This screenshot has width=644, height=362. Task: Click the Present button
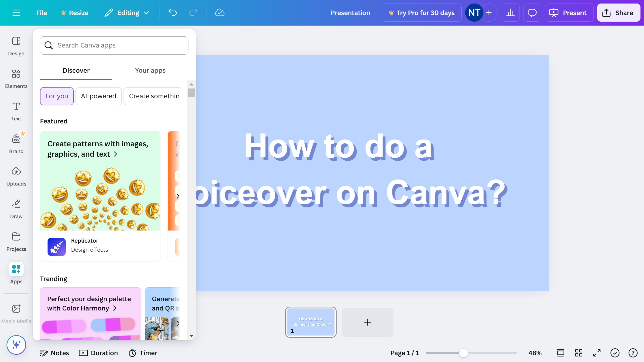point(569,13)
